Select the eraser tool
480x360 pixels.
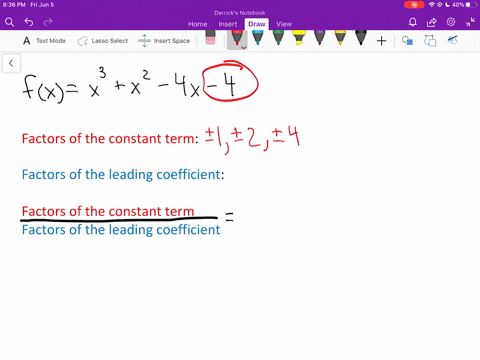[x=210, y=37]
